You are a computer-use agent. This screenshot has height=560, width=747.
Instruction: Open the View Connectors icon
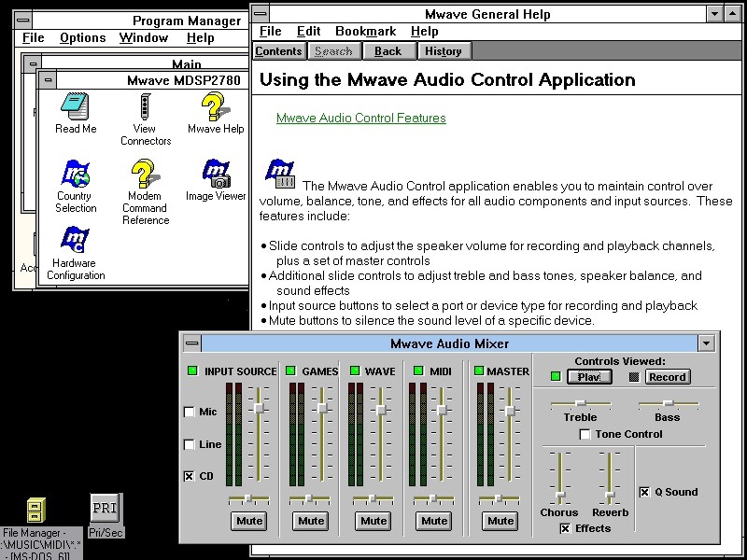(146, 106)
